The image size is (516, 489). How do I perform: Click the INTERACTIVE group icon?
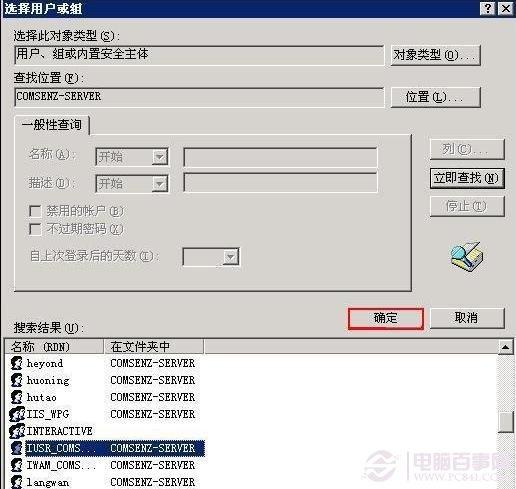coord(17,431)
